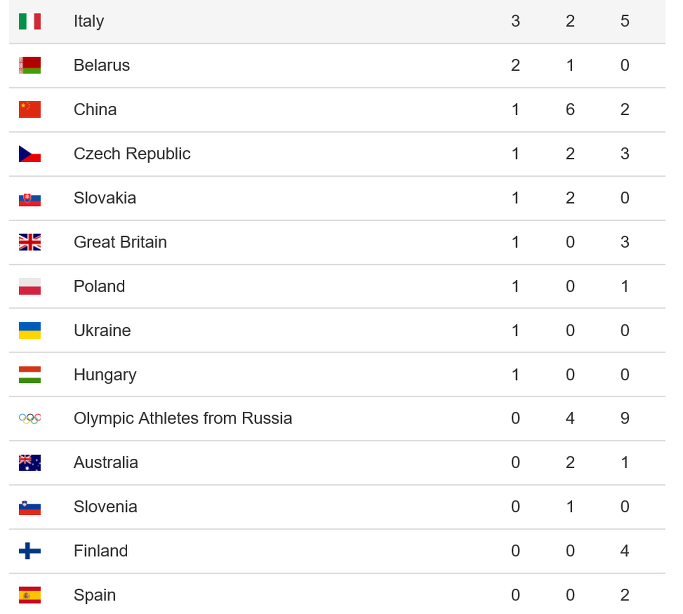Click the Czech Republic flag icon
Viewport: 683px width, 614px height.
tap(30, 154)
